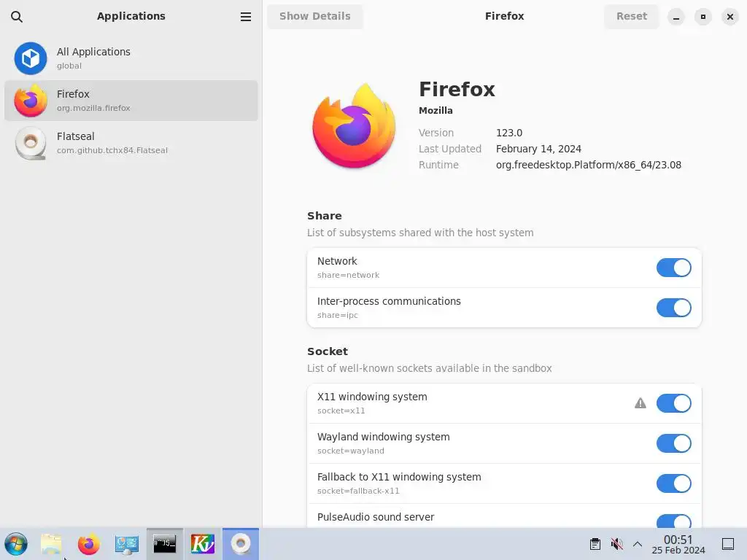Minimize the Flatseal window
Screen dimensions: 747x560
click(676, 17)
